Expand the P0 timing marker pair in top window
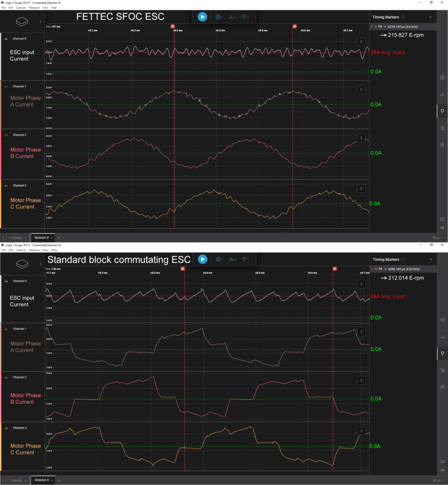Screen dimensions: 448x485 (x=372, y=27)
